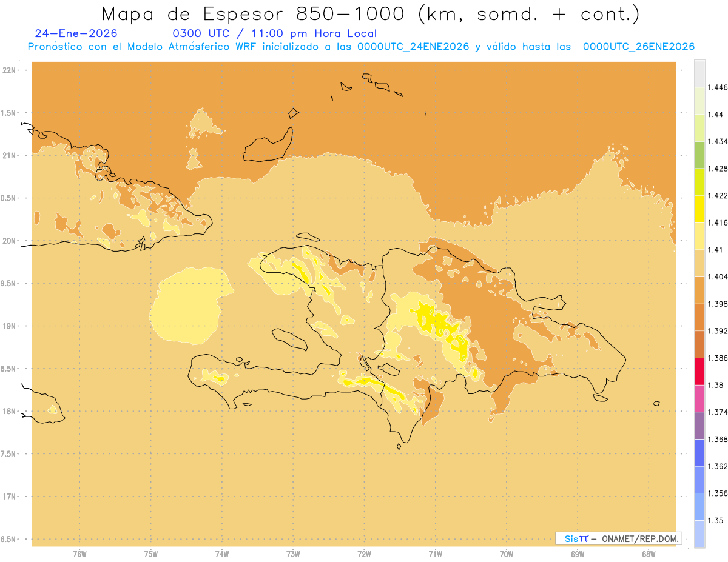
Task: Click the legend value 1.362
Action: point(718,466)
